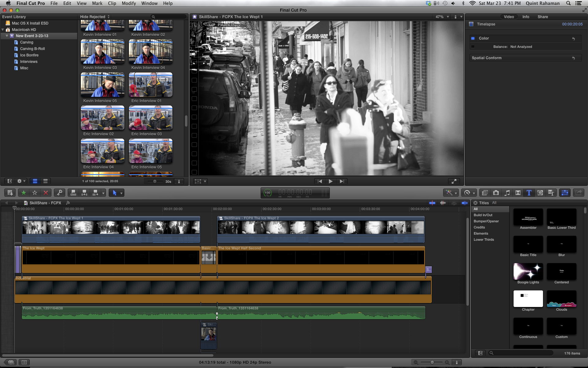Toggle video and audio skimming
The width and height of the screenshot is (588, 368).
point(432,203)
